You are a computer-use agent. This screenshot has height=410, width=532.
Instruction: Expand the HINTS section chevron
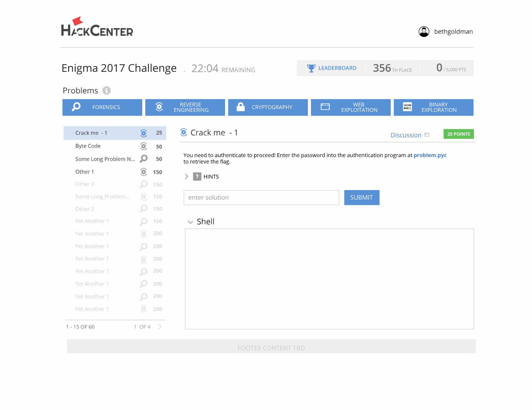tap(186, 176)
